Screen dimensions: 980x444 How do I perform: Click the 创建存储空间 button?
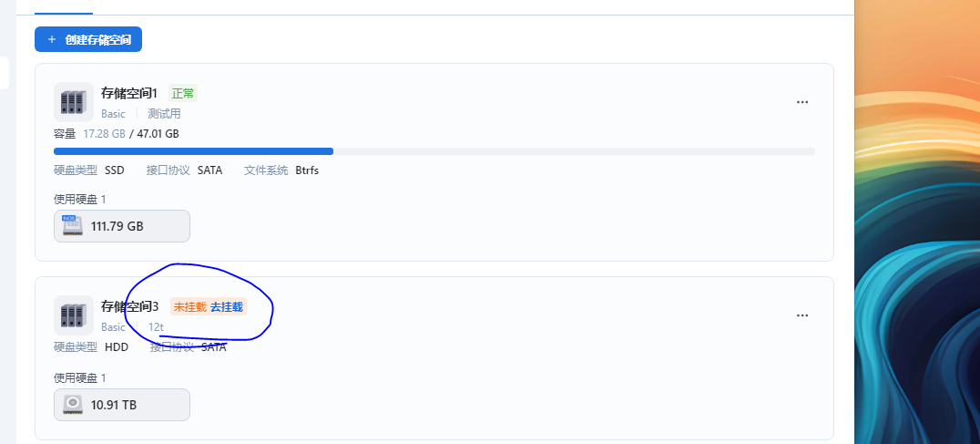88,39
